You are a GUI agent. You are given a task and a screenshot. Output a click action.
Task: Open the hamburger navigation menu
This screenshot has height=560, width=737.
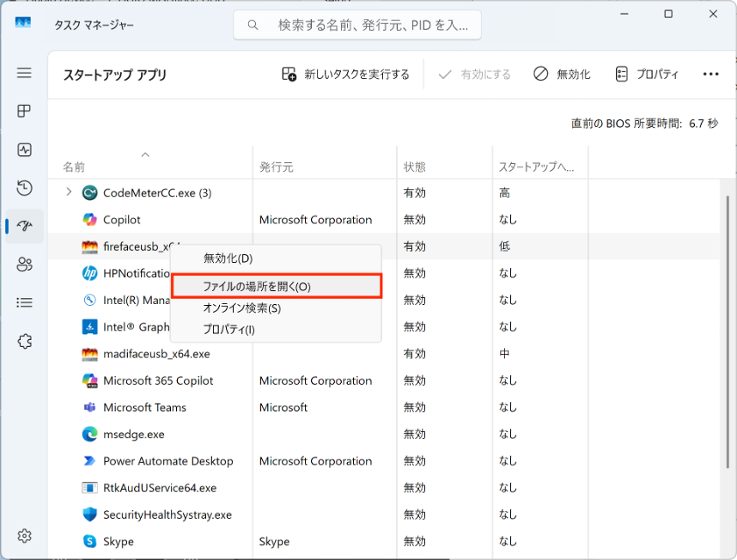click(24, 73)
